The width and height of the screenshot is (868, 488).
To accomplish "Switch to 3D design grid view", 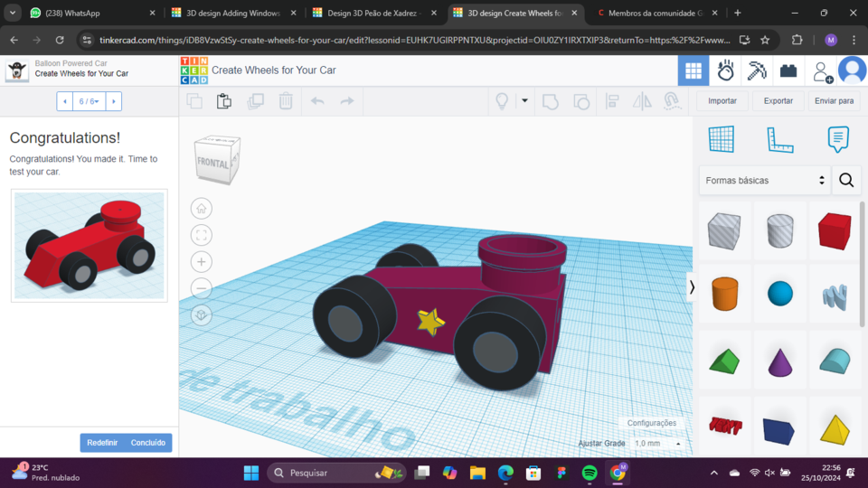I will tap(693, 70).
